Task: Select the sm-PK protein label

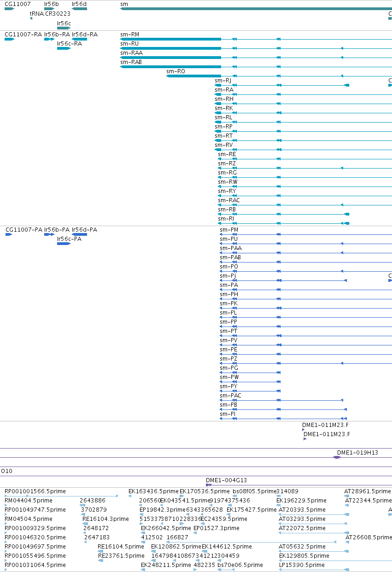Action: (228, 304)
